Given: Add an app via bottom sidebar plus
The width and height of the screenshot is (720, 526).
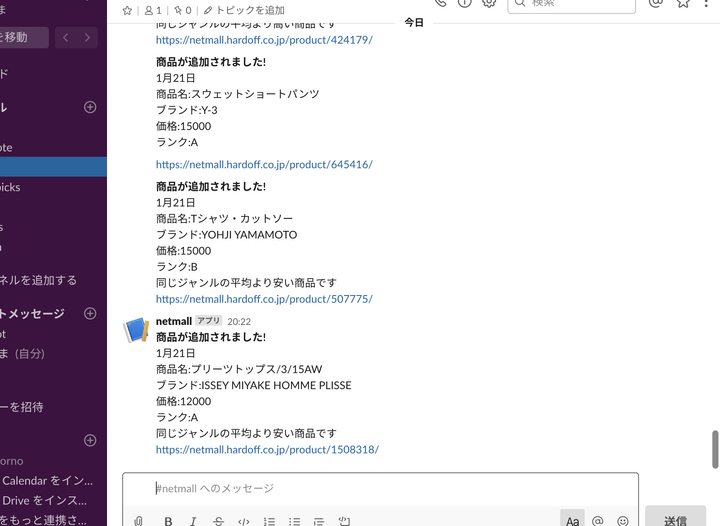Looking at the screenshot, I should [90, 440].
